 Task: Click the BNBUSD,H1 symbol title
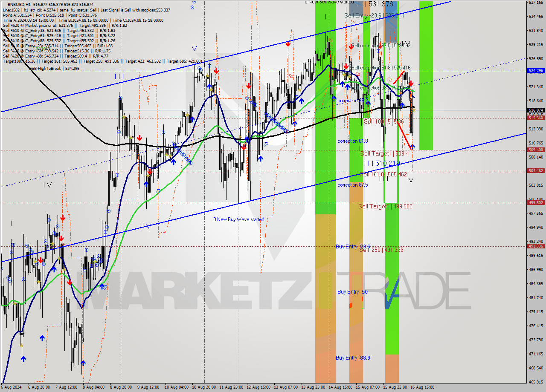pos(19,4)
